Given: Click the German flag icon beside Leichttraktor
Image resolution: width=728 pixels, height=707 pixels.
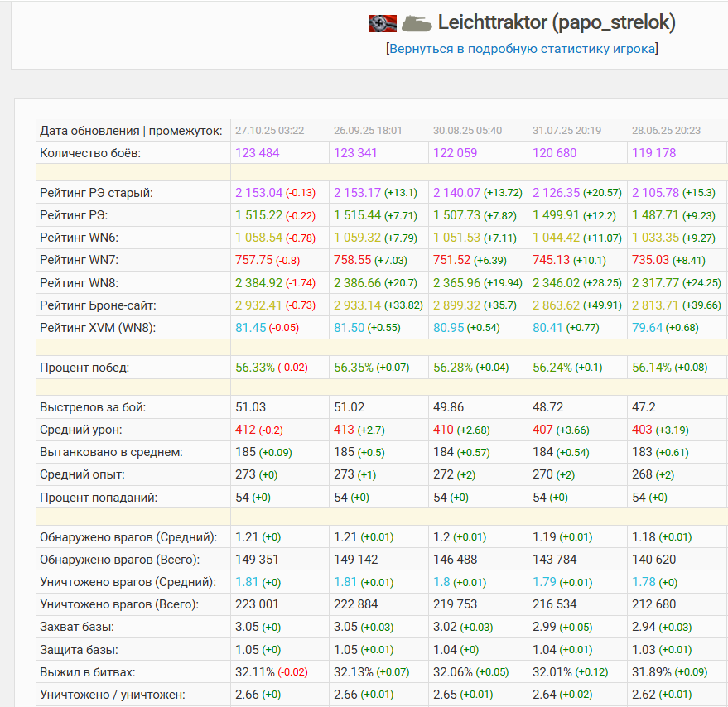Looking at the screenshot, I should [x=382, y=23].
